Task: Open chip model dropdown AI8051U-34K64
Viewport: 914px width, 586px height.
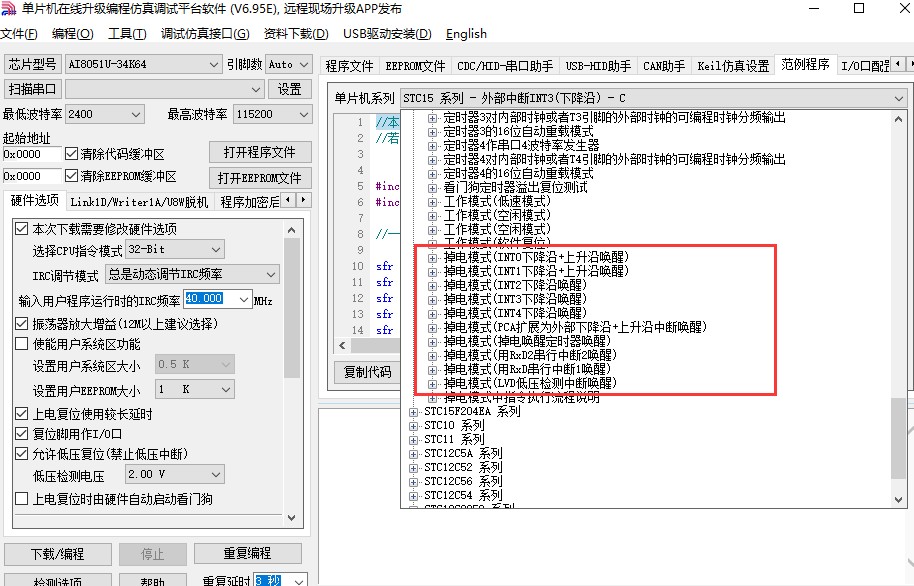Action: coord(143,64)
